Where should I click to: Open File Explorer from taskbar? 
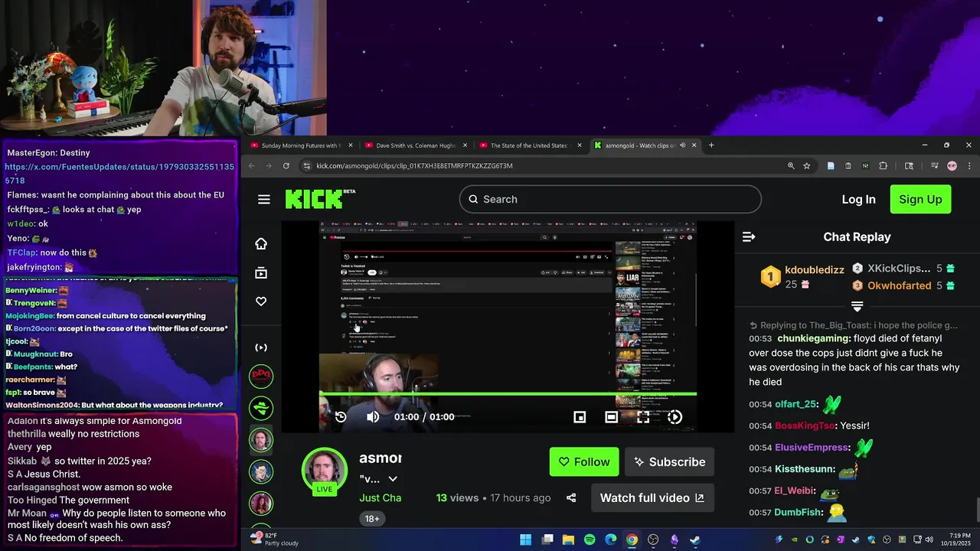tap(568, 540)
